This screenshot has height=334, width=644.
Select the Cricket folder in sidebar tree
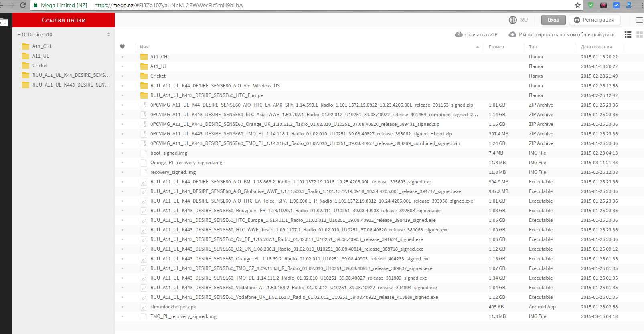coord(40,66)
